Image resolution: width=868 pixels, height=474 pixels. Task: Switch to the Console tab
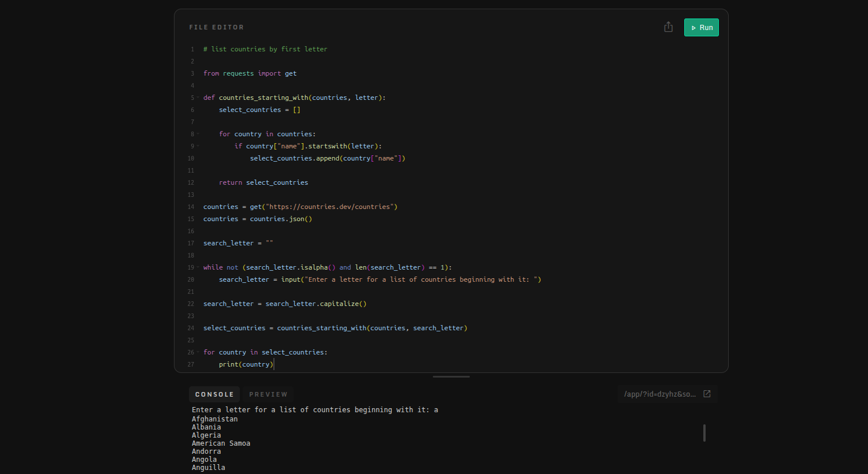click(x=214, y=394)
